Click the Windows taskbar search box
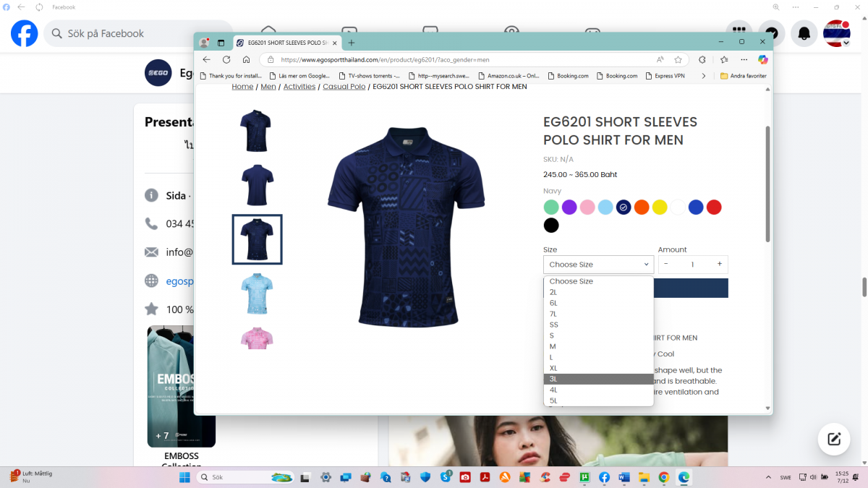This screenshot has width=868, height=488. 245,477
